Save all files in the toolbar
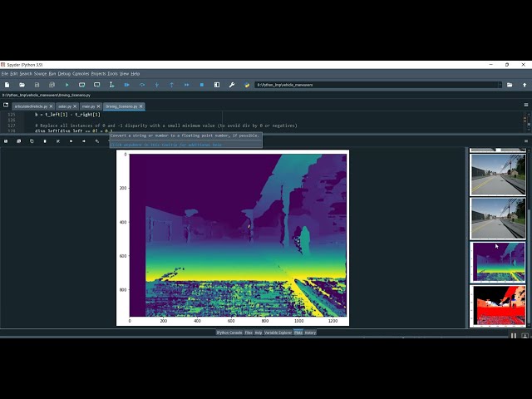The width and height of the screenshot is (532, 399). click(x=52, y=85)
